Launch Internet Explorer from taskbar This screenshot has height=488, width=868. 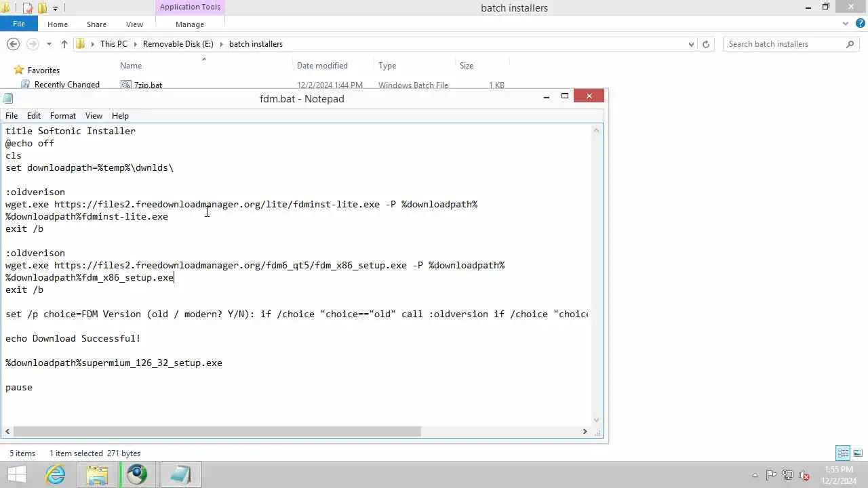56,474
